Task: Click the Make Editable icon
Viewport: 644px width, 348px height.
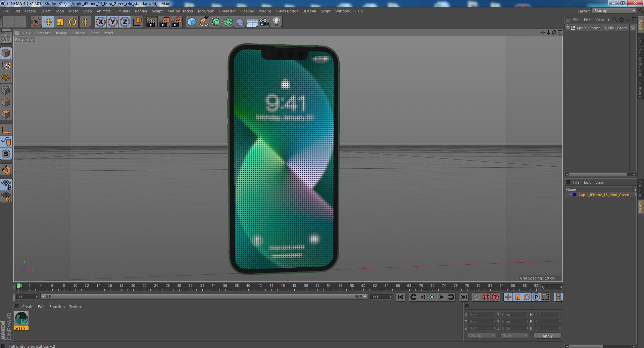Action: [x=6, y=38]
